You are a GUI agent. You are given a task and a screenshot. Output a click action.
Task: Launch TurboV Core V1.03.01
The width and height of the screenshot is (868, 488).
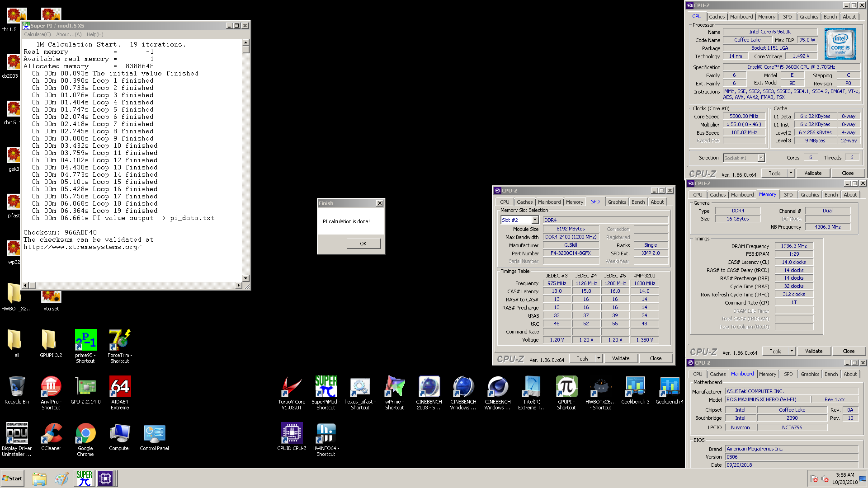point(292,392)
